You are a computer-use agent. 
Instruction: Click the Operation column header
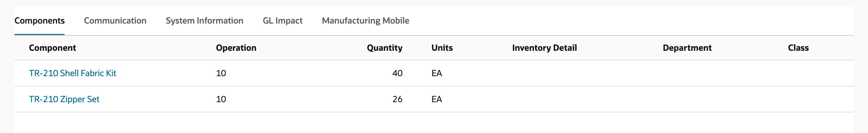coord(236,48)
